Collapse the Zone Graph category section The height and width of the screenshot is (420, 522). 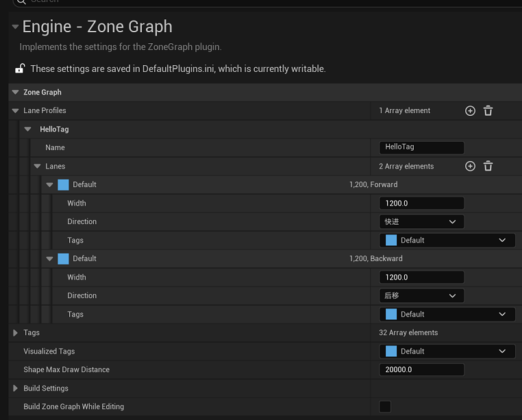point(15,92)
